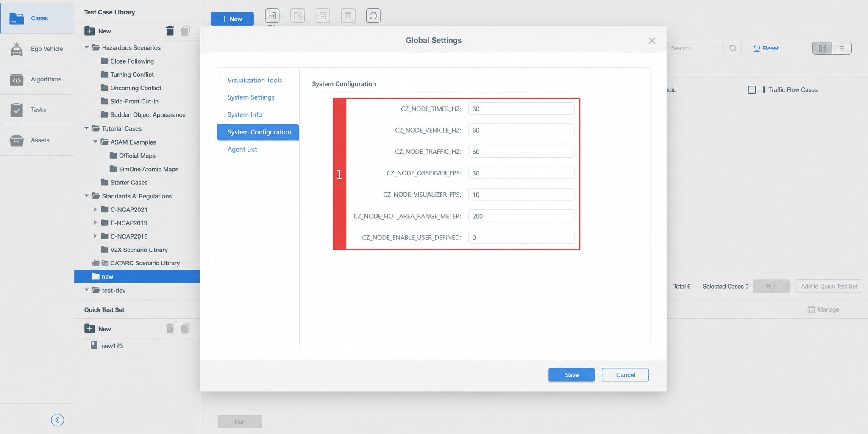Click the CZ_NODE_HOT_AREA_RANGE_METER input field

521,216
